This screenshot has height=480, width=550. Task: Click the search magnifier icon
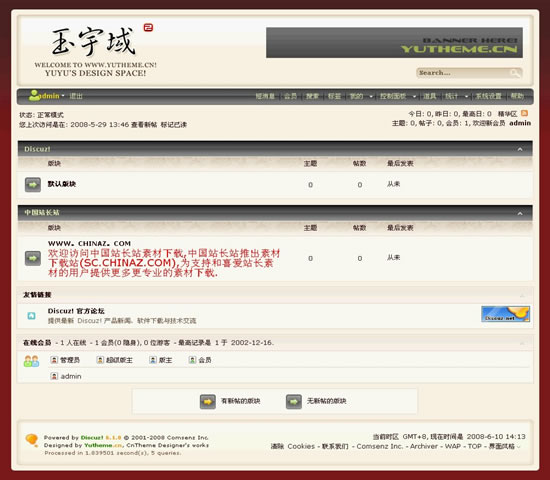[x=515, y=73]
